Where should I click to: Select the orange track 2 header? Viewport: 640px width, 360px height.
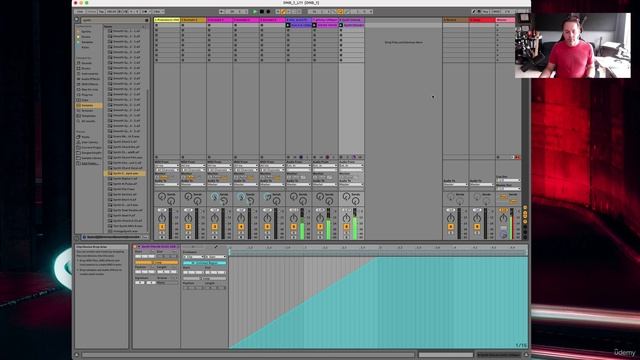pyautogui.click(x=193, y=20)
